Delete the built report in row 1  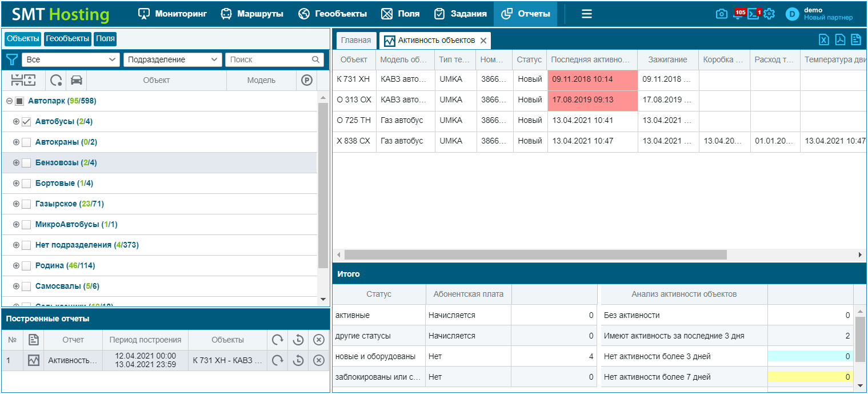(x=319, y=360)
